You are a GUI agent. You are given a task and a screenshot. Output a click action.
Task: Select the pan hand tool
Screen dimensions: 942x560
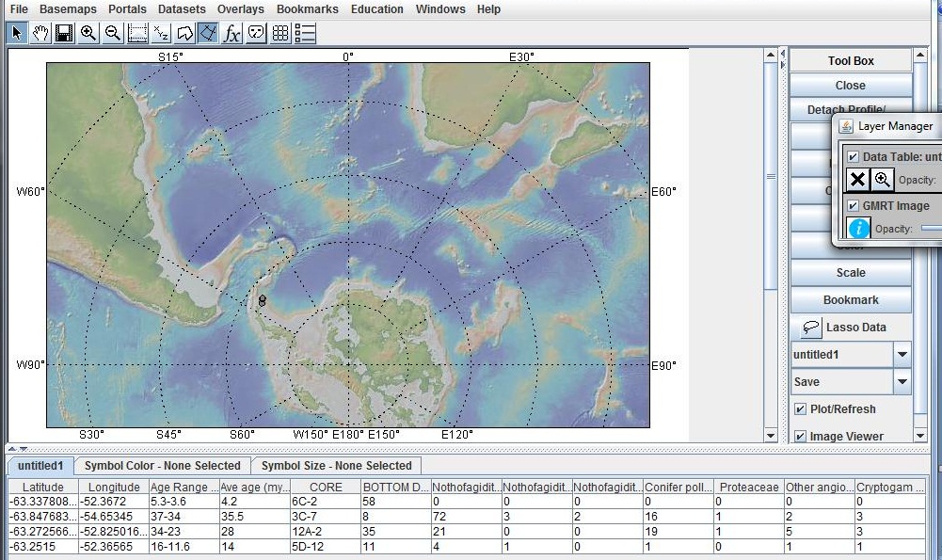40,33
